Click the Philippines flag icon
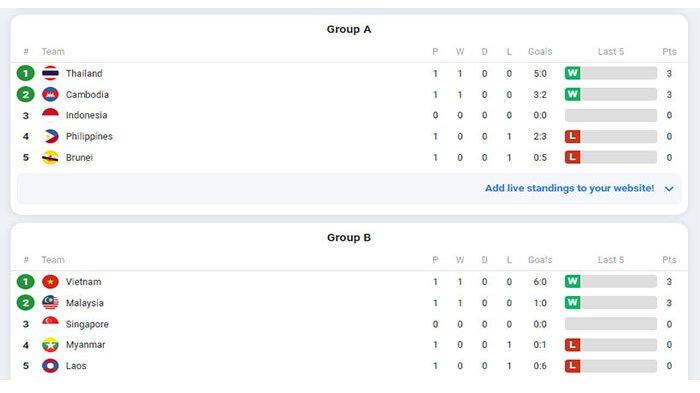Screen dimensions: 700x393 click(x=50, y=136)
